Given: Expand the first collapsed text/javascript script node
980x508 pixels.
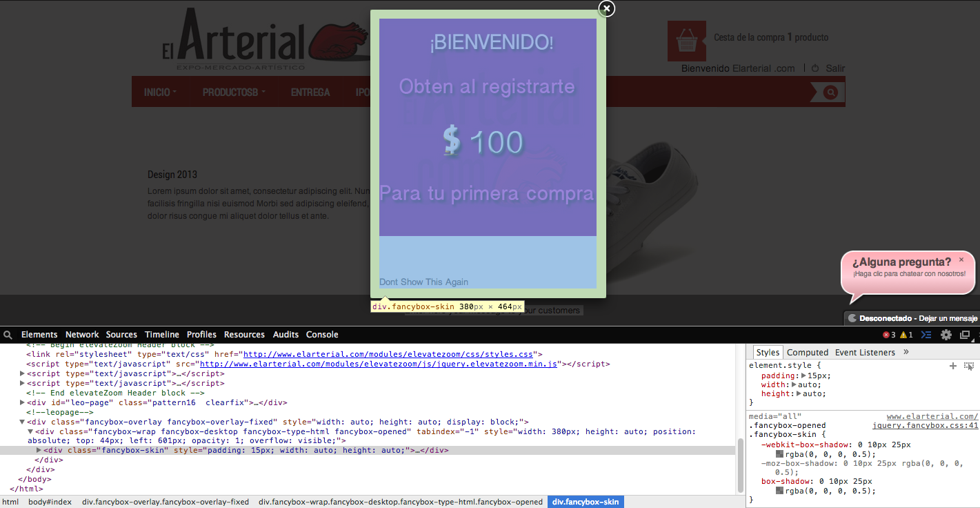Looking at the screenshot, I should (x=23, y=373).
